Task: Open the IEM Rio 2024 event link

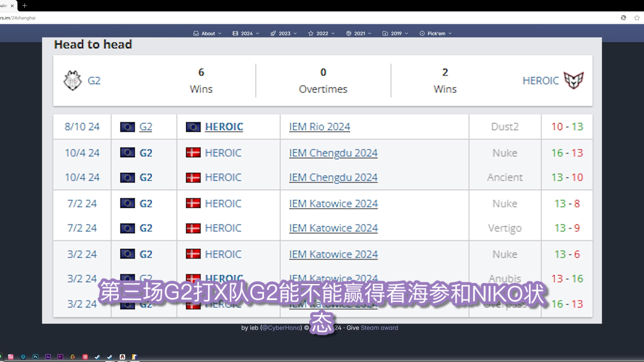Action: click(320, 127)
